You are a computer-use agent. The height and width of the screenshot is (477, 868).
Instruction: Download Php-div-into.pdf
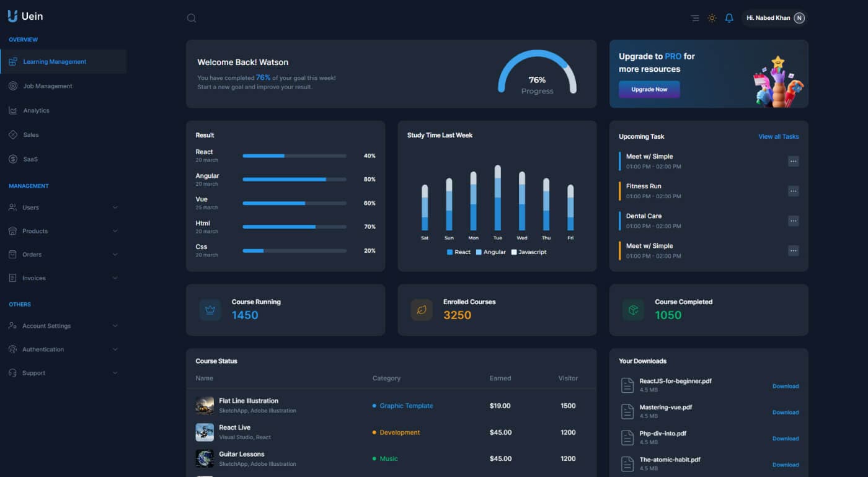(x=786, y=439)
